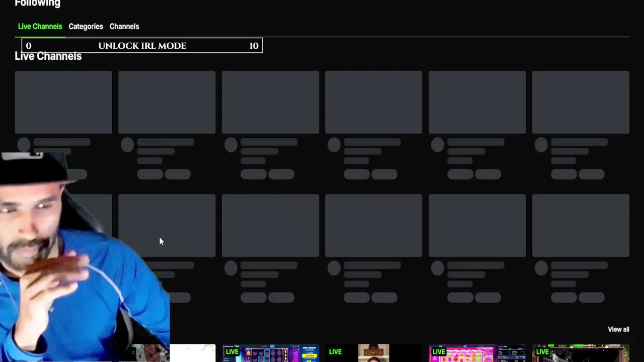Open the Channels tab
644x362 pixels.
coord(124,26)
